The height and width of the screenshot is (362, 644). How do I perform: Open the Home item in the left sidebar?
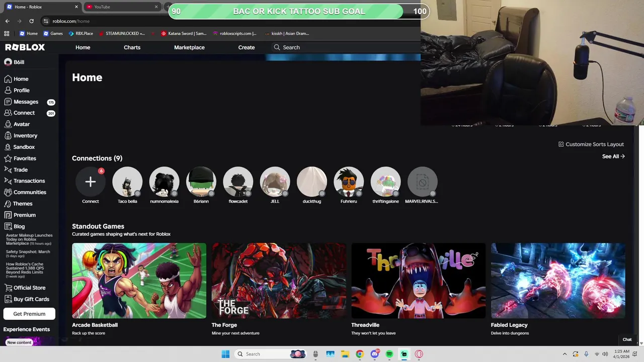[x=16, y=79]
